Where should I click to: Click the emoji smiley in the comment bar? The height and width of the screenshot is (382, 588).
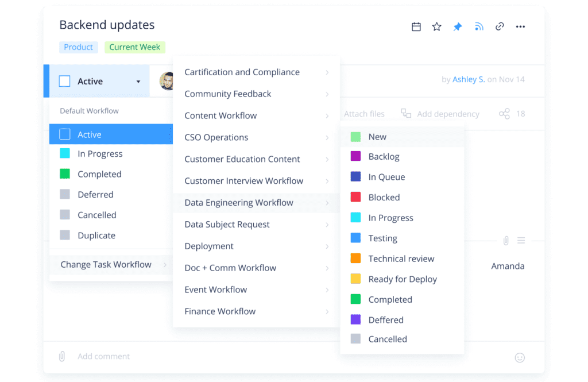pyautogui.click(x=520, y=357)
